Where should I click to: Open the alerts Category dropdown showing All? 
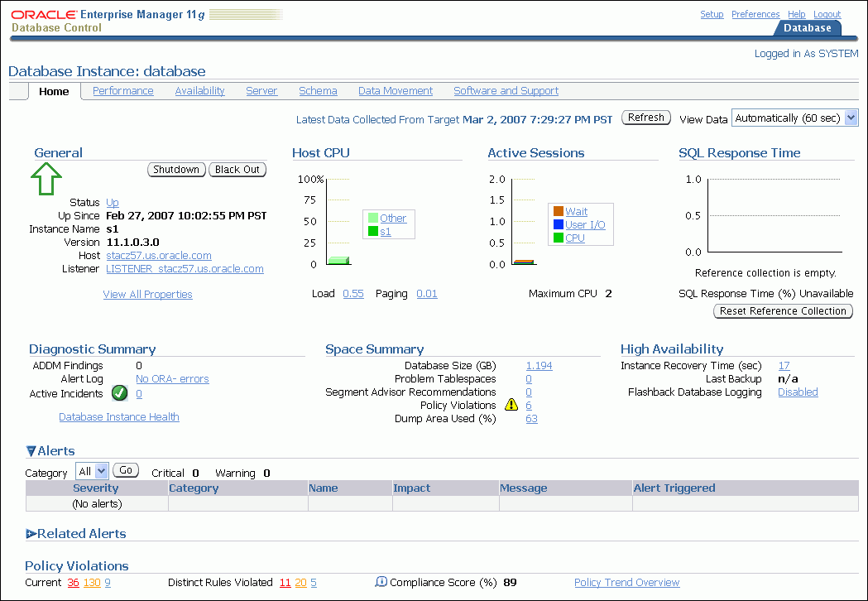click(x=91, y=469)
